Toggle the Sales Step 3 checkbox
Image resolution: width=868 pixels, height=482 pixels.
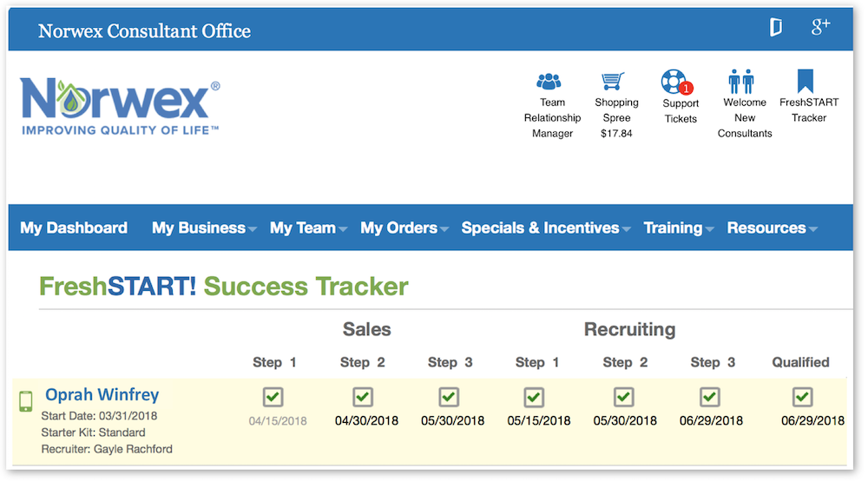[x=449, y=397]
